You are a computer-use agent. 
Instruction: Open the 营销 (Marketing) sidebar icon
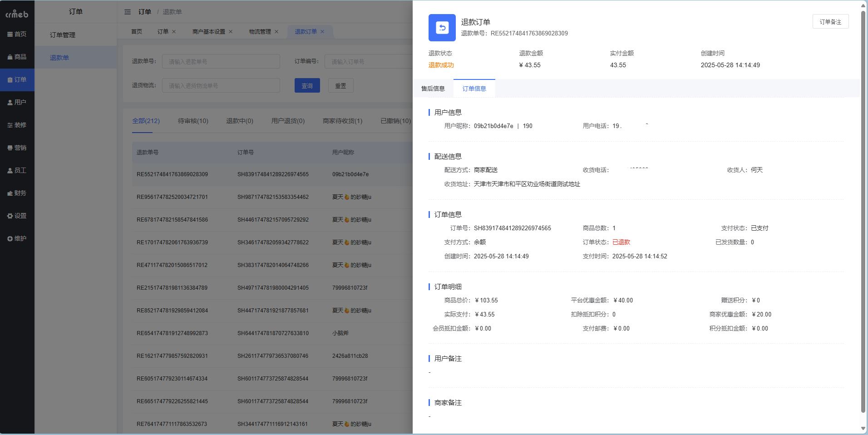tap(17, 147)
